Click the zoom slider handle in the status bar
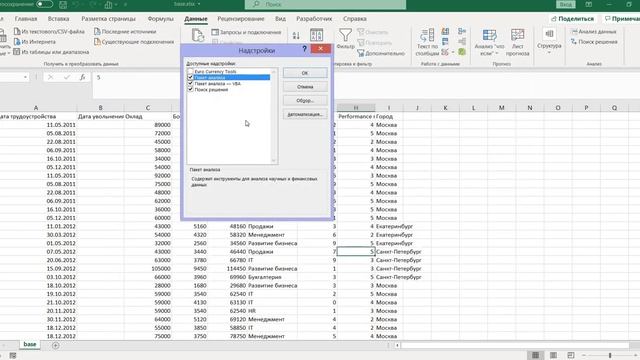Image resolution: width=640 pixels, height=360 pixels. (x=610, y=356)
